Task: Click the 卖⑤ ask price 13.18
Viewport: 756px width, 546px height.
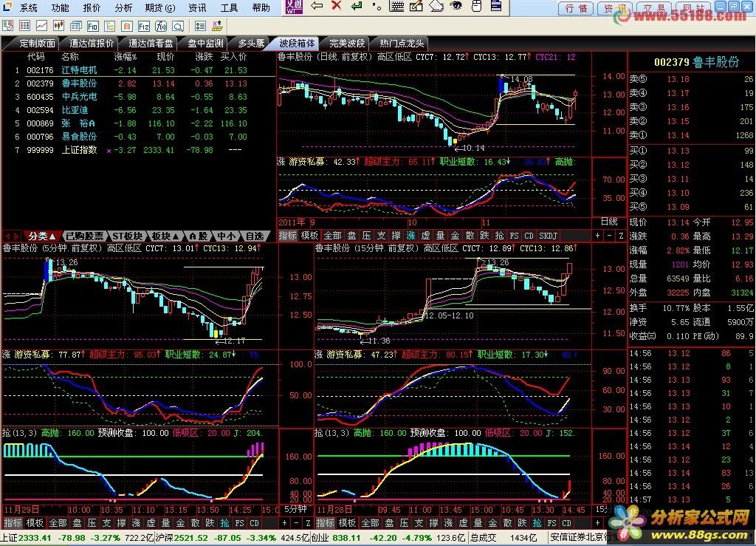Action: (x=678, y=79)
